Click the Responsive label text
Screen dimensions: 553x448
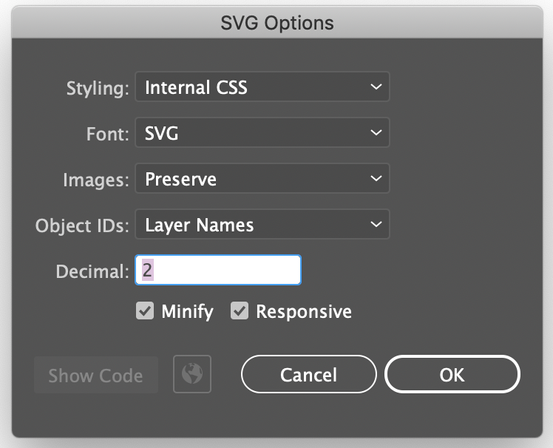coord(304,312)
